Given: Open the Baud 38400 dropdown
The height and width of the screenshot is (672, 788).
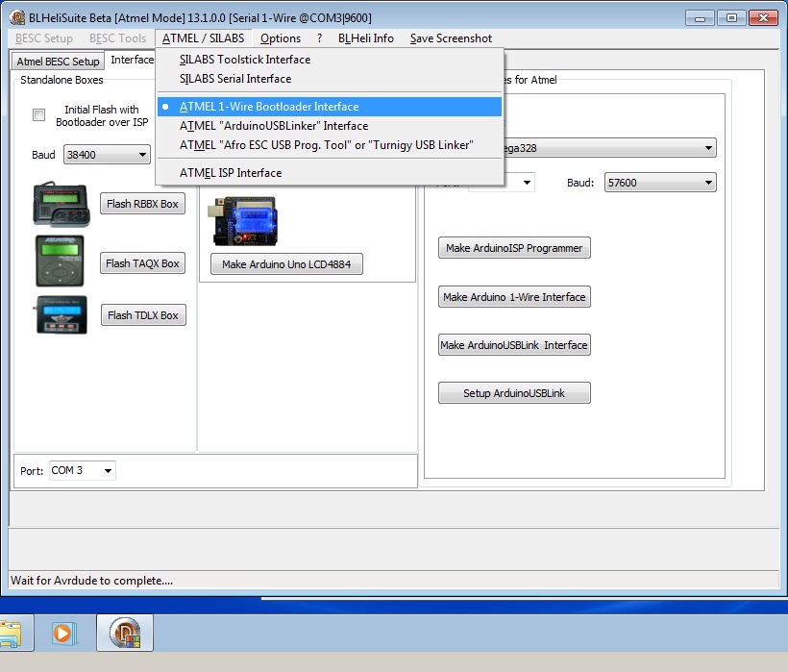Looking at the screenshot, I should (107, 155).
